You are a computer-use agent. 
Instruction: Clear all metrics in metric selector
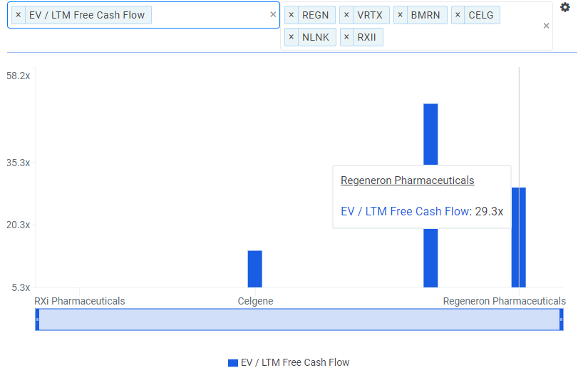(x=273, y=14)
